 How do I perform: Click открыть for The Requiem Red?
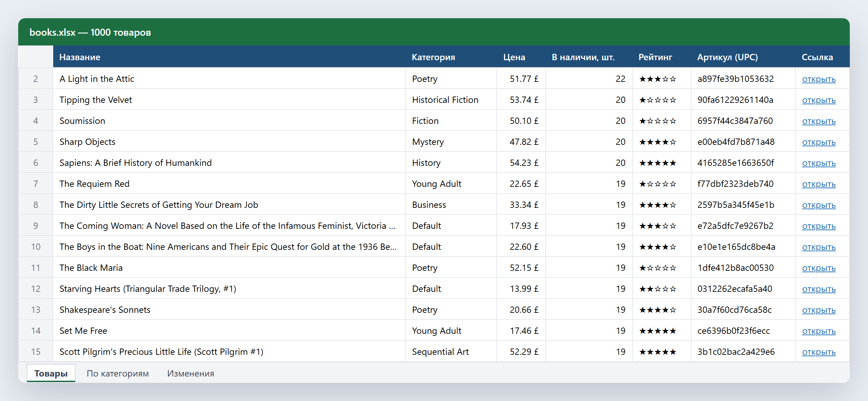pos(819,184)
